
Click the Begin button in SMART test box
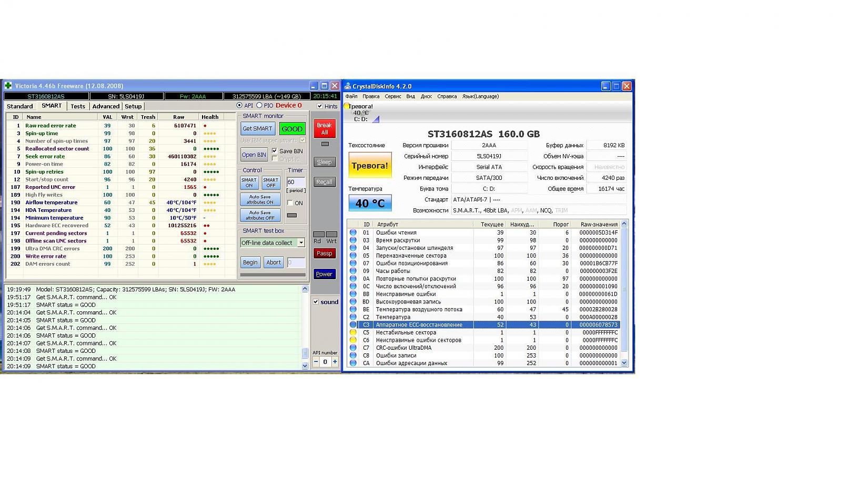[x=250, y=262]
